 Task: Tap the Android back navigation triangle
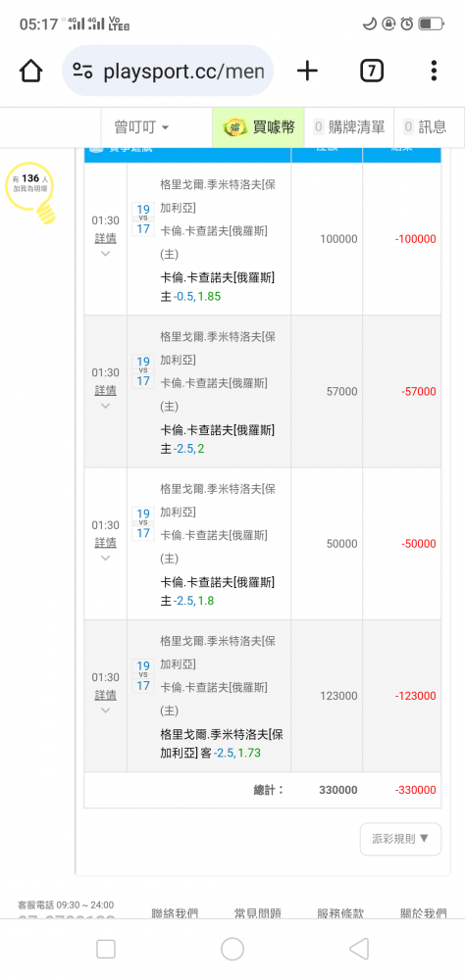359,949
